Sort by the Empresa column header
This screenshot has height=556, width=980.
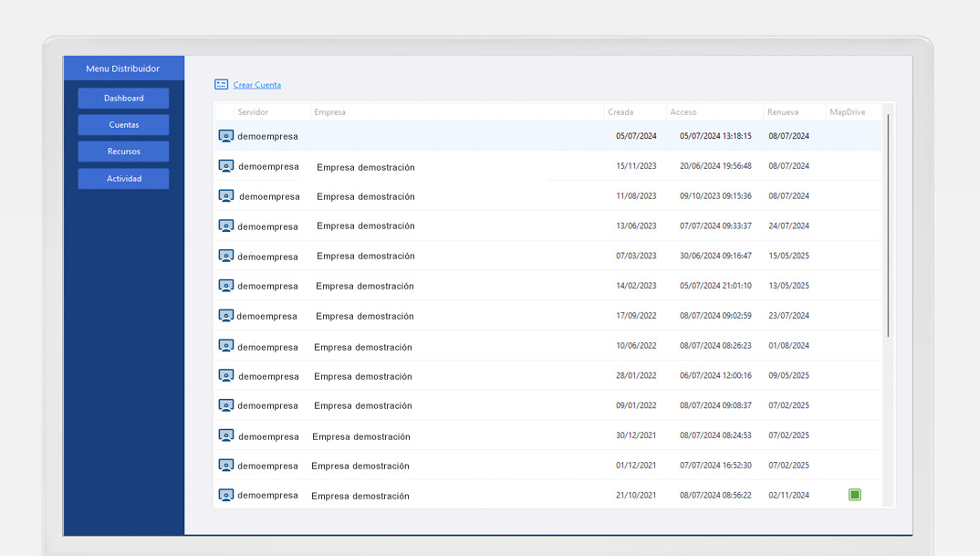tap(329, 112)
